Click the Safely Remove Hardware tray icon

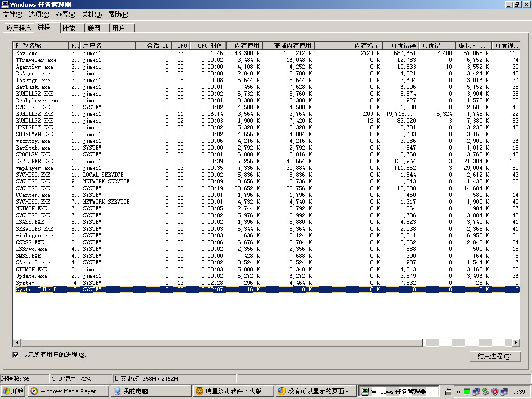[486, 392]
